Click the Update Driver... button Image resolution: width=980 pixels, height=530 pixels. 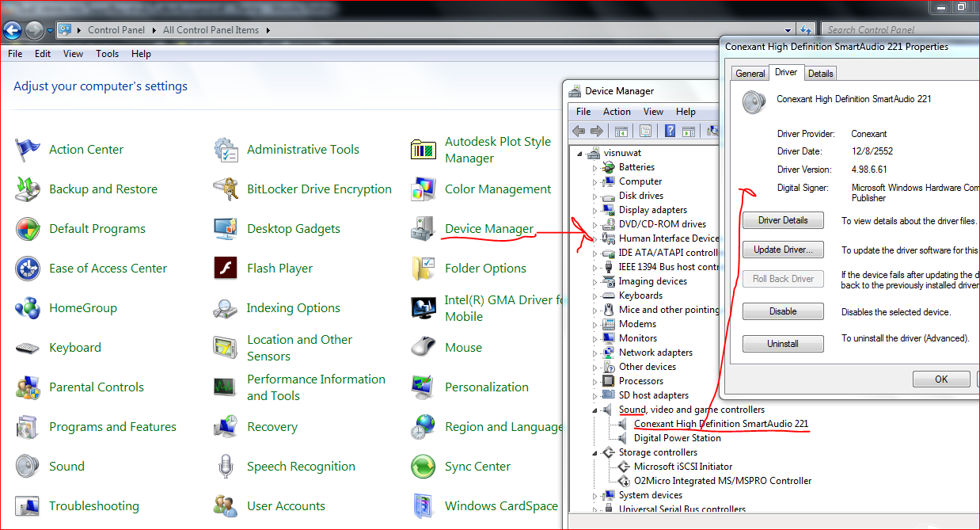pyautogui.click(x=783, y=250)
